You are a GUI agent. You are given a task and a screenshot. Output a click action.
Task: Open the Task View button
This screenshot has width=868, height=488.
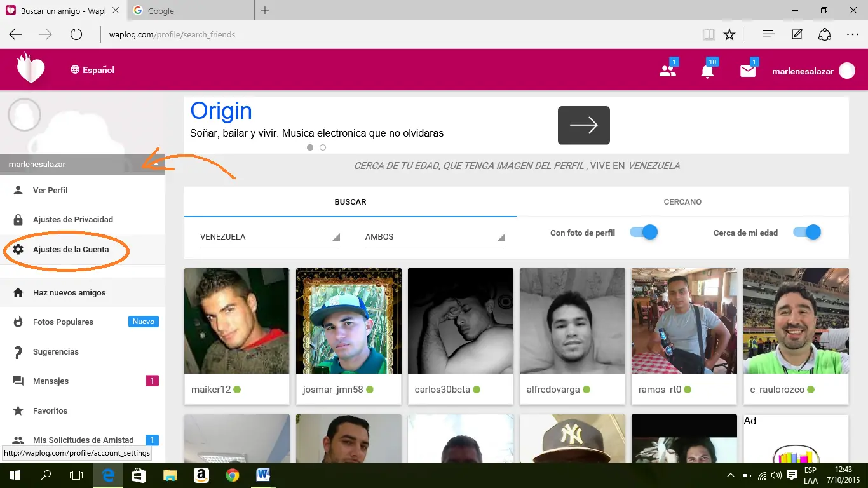coord(76,475)
